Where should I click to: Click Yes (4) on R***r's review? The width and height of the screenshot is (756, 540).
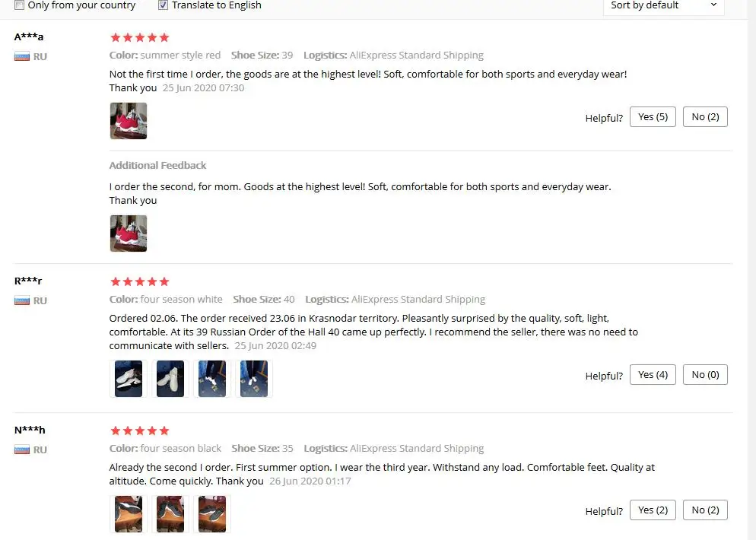[653, 375]
